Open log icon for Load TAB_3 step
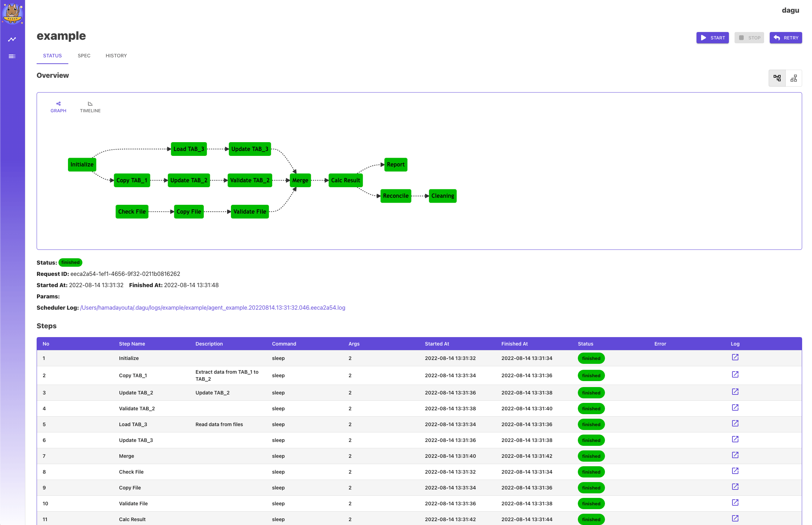Viewport: 812px width, 525px height. coord(735,424)
